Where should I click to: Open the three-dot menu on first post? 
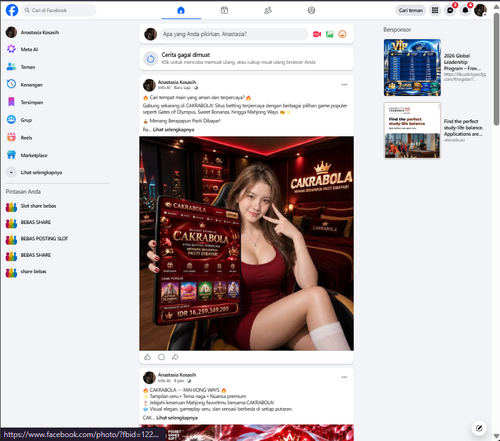[344, 85]
